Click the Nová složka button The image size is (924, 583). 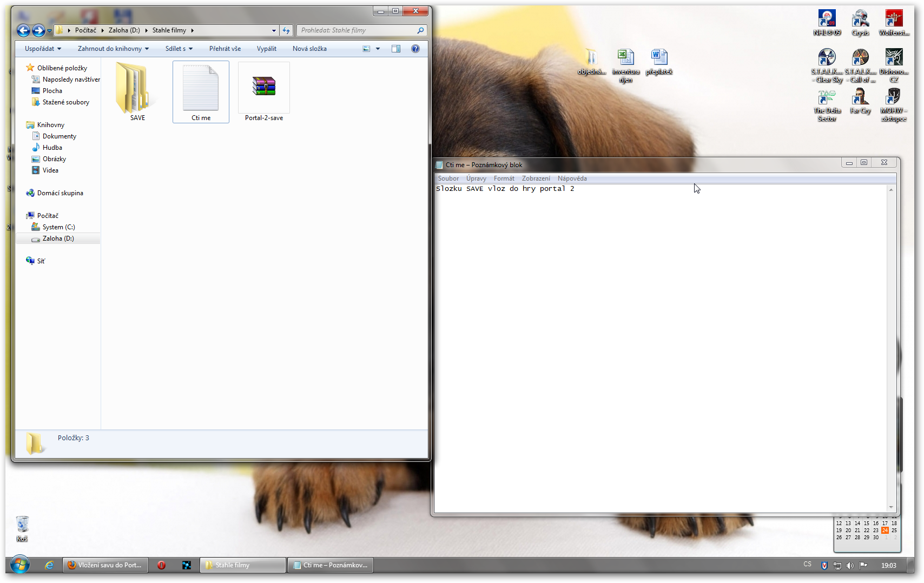(309, 49)
